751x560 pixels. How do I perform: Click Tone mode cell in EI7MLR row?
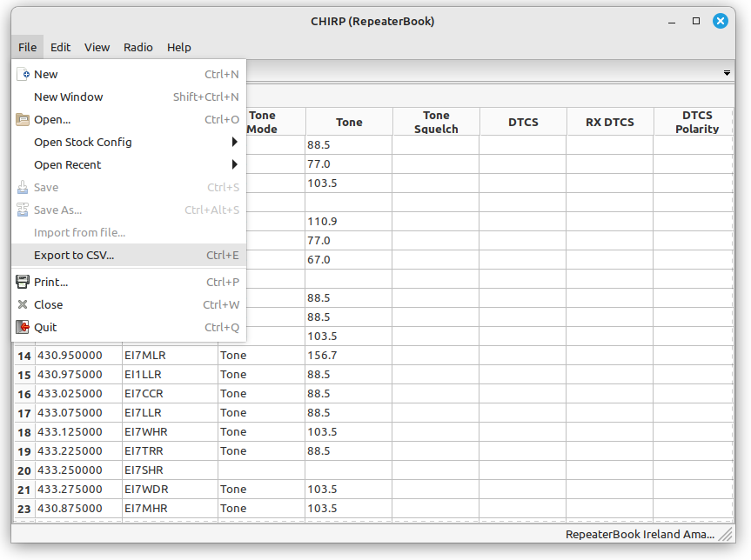tap(261, 356)
